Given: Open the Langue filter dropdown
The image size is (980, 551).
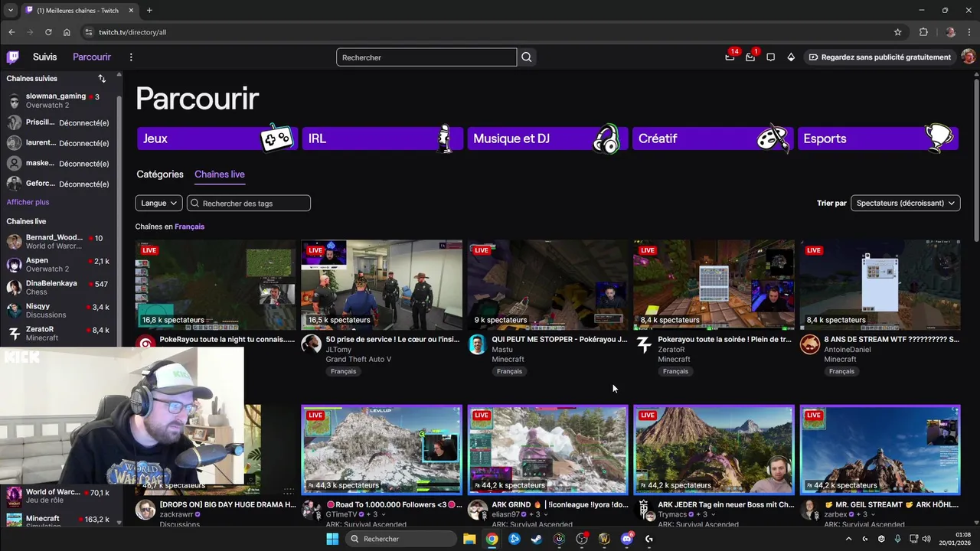Looking at the screenshot, I should [158, 203].
